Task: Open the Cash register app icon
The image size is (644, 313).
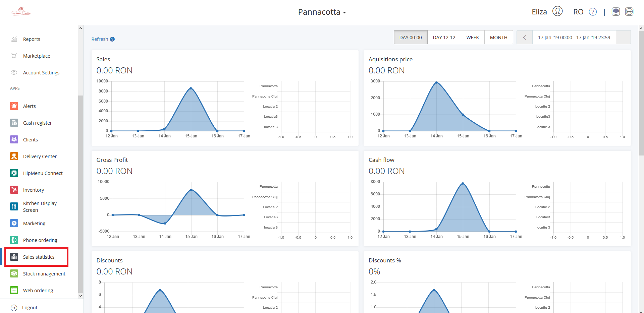Action: (x=14, y=123)
